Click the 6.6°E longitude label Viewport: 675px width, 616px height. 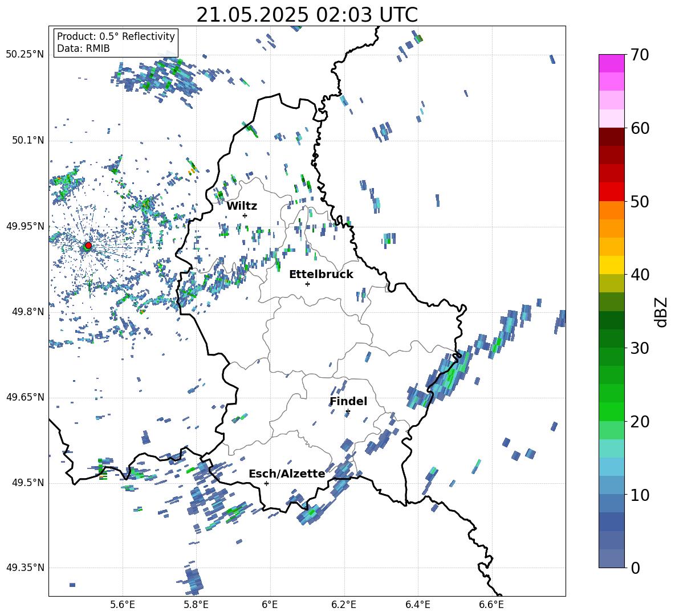click(x=491, y=605)
